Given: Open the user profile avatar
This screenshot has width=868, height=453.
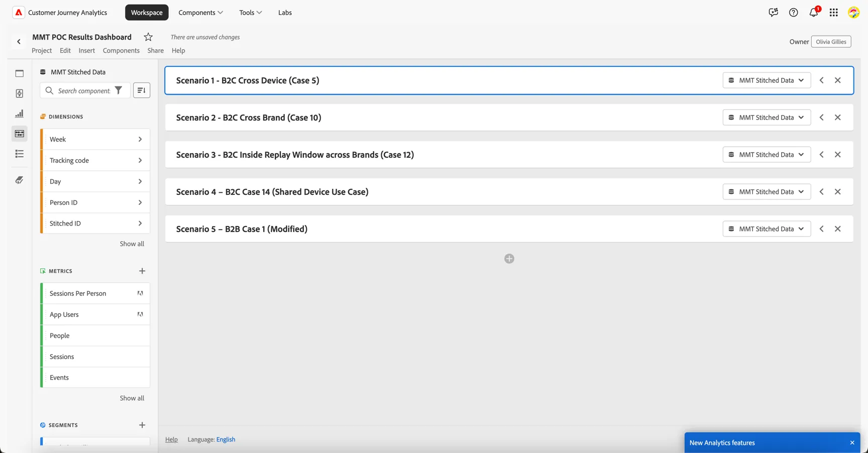Looking at the screenshot, I should tap(853, 13).
